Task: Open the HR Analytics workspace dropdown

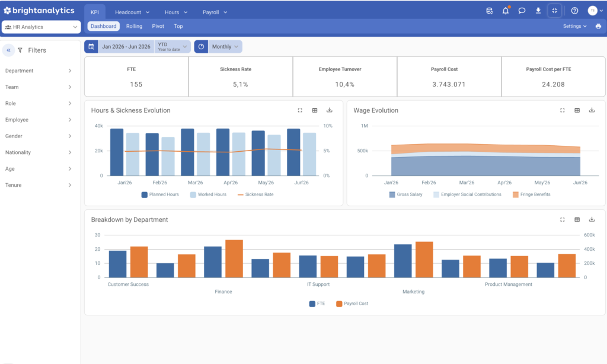Action: click(41, 27)
